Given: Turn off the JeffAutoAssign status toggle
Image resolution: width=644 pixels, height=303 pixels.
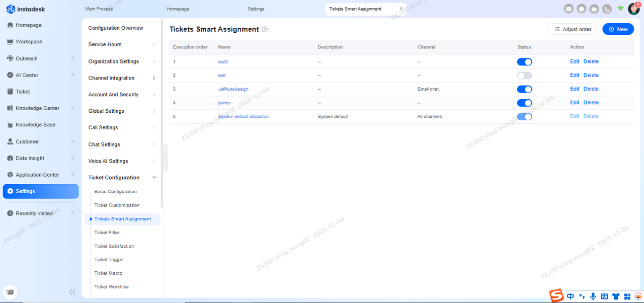Looking at the screenshot, I should (524, 89).
